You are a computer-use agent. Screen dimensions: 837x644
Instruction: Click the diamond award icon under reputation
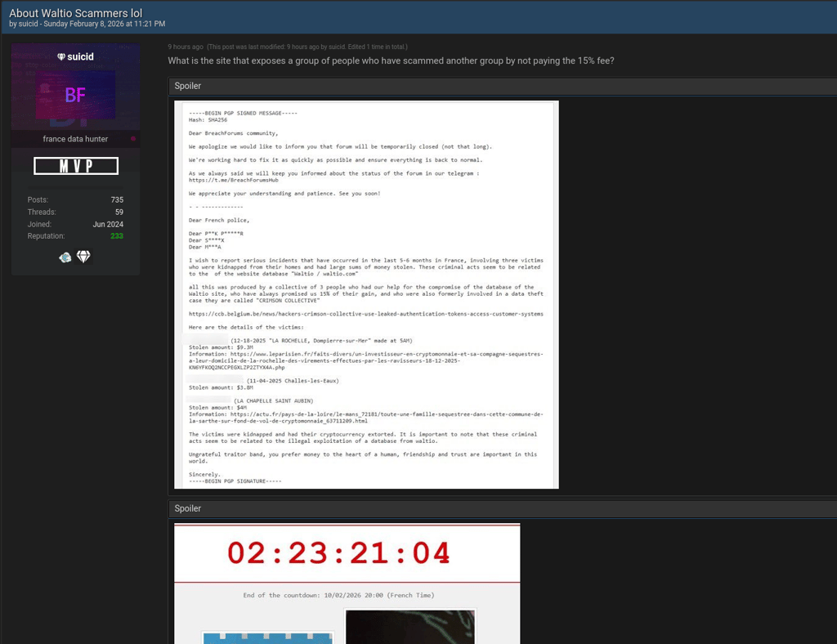click(83, 257)
